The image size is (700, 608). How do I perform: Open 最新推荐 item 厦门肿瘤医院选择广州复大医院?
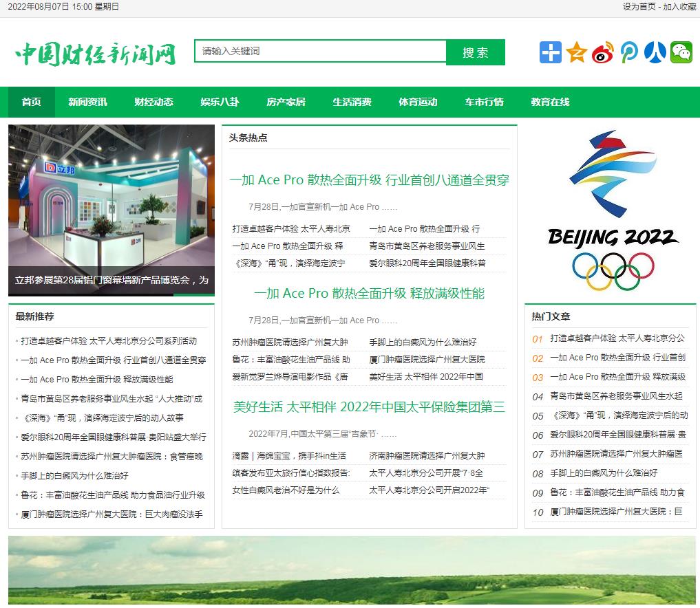[x=112, y=514]
